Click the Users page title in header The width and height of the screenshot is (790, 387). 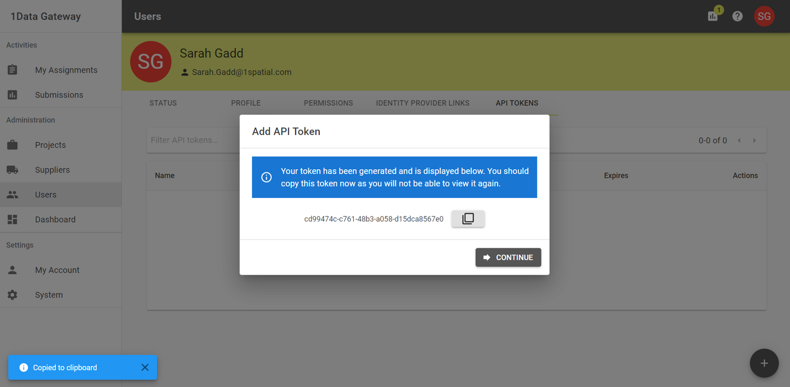(148, 17)
